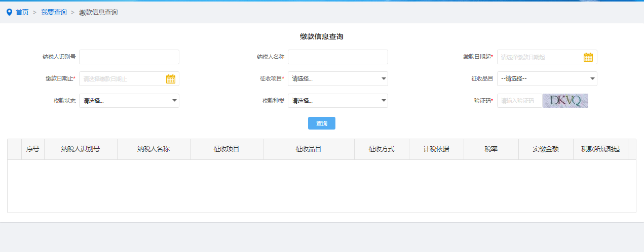Focus the 纳税人名称 input field
644x252 pixels.
click(x=338, y=57)
